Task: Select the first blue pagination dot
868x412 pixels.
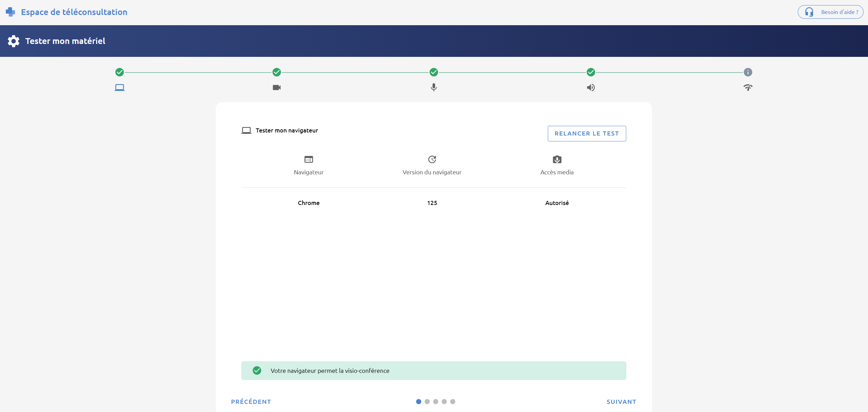Action: click(418, 402)
